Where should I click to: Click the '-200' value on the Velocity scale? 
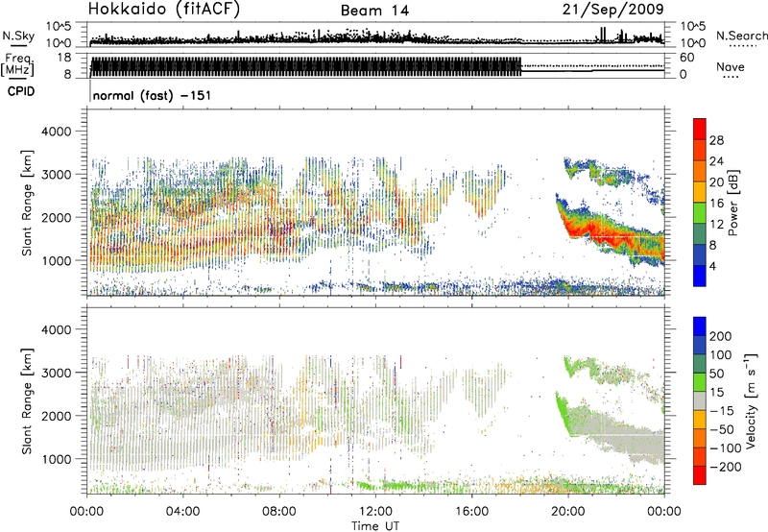click(726, 468)
